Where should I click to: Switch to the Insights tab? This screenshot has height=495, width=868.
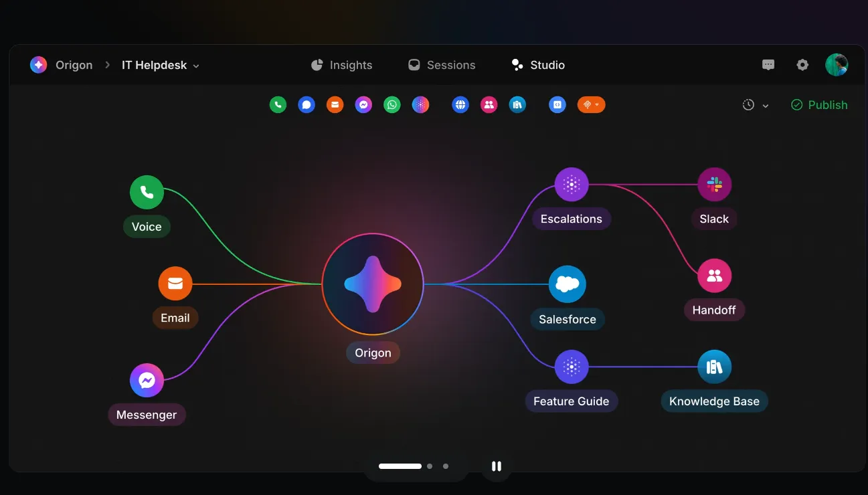pos(342,65)
